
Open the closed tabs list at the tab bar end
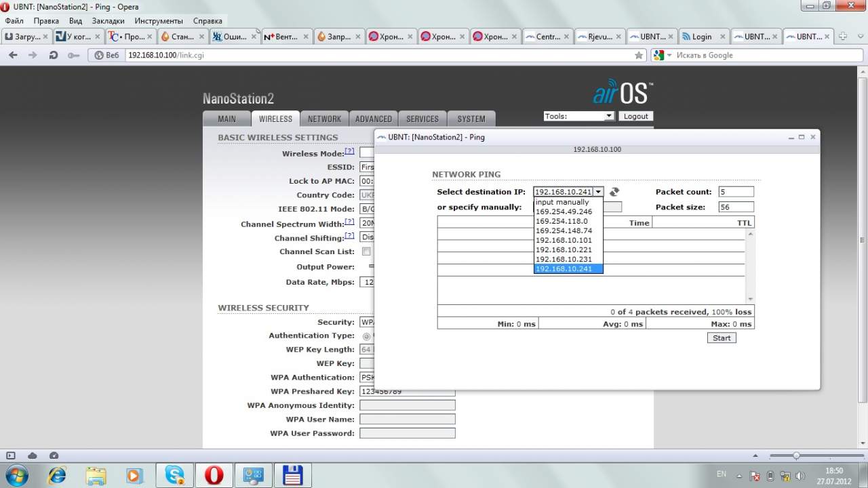click(x=859, y=37)
